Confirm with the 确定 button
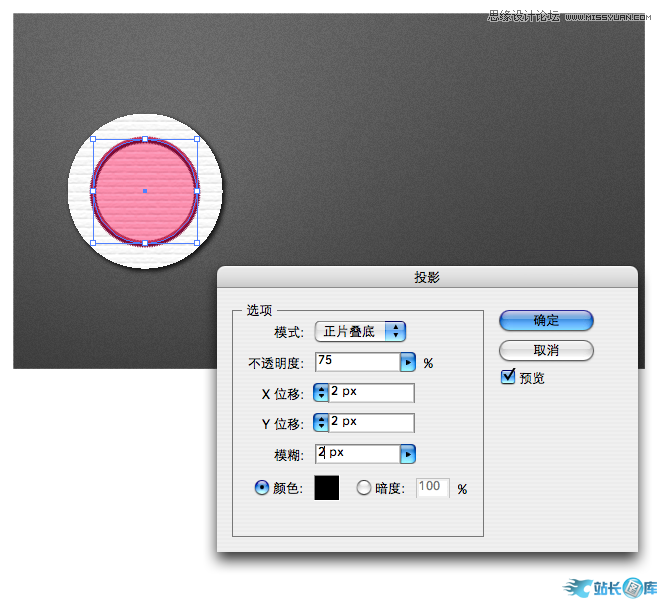 point(546,320)
